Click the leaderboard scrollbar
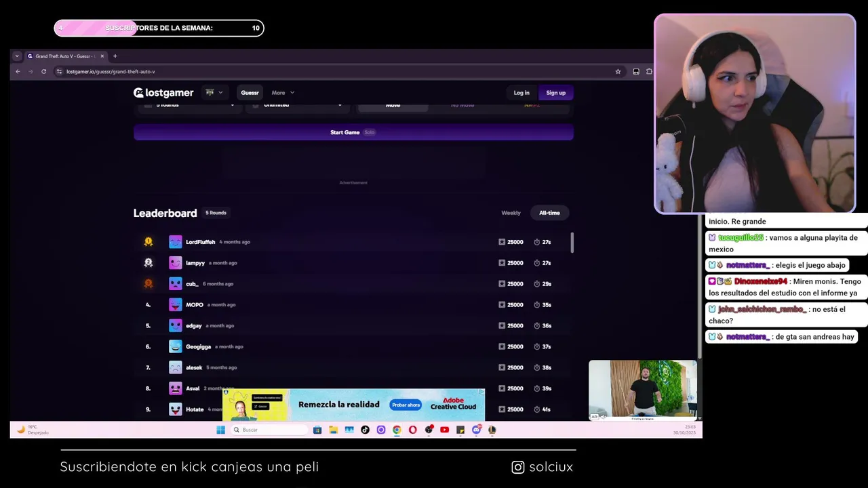 (572, 243)
